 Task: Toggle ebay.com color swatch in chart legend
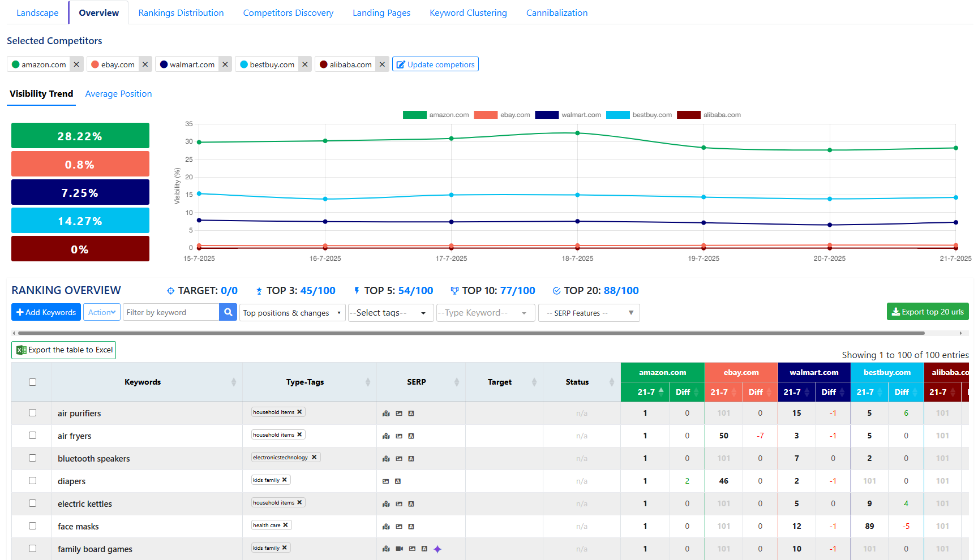486,115
